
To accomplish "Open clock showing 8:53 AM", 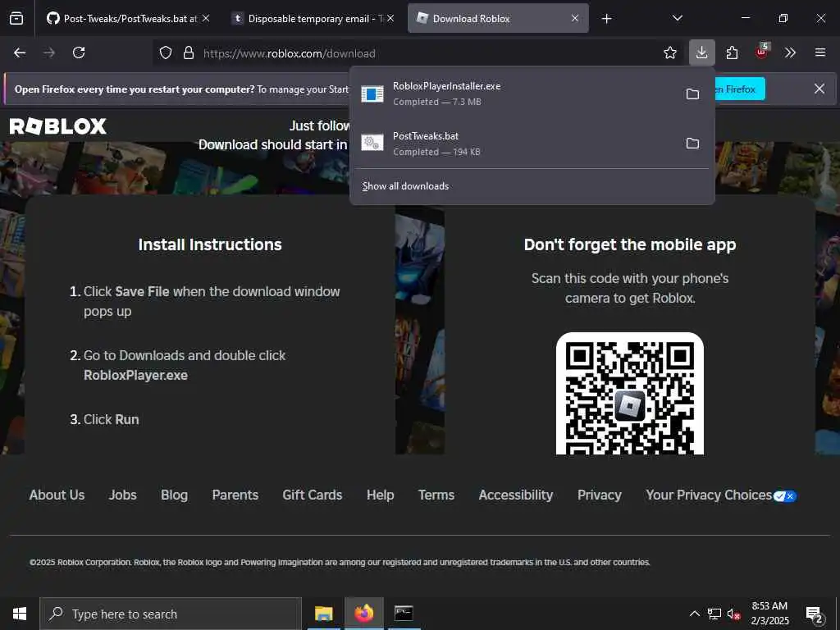I will (x=769, y=614).
